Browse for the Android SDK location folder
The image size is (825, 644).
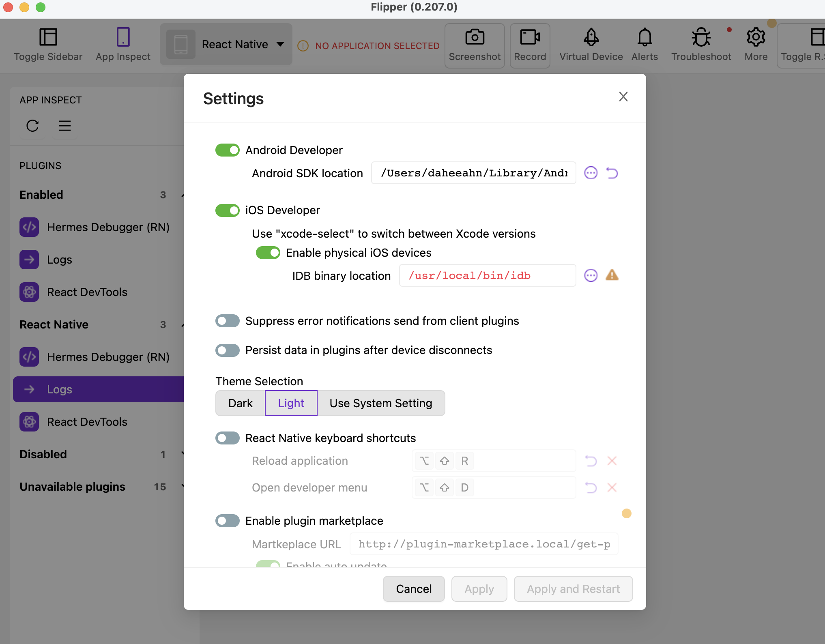pos(591,173)
